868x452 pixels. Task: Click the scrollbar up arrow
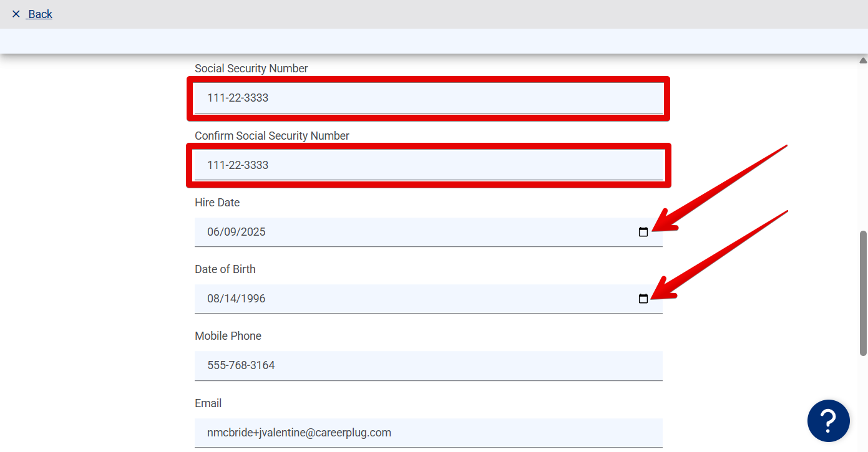pyautogui.click(x=862, y=59)
